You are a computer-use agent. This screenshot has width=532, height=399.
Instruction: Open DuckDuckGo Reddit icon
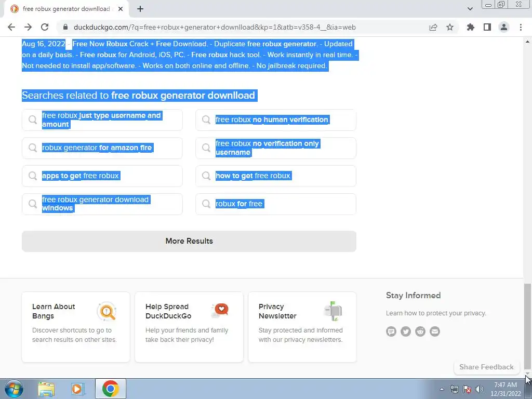click(420, 331)
